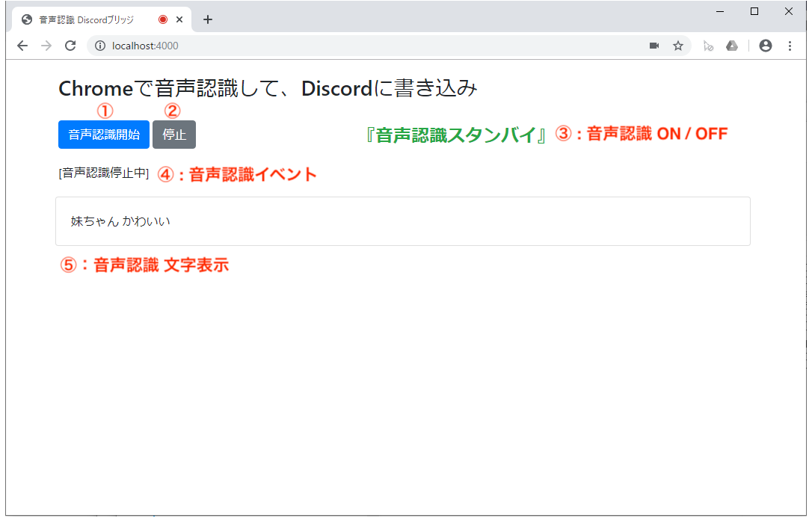Open a new tab with plus button
This screenshot has height=521, width=812.
208,19
